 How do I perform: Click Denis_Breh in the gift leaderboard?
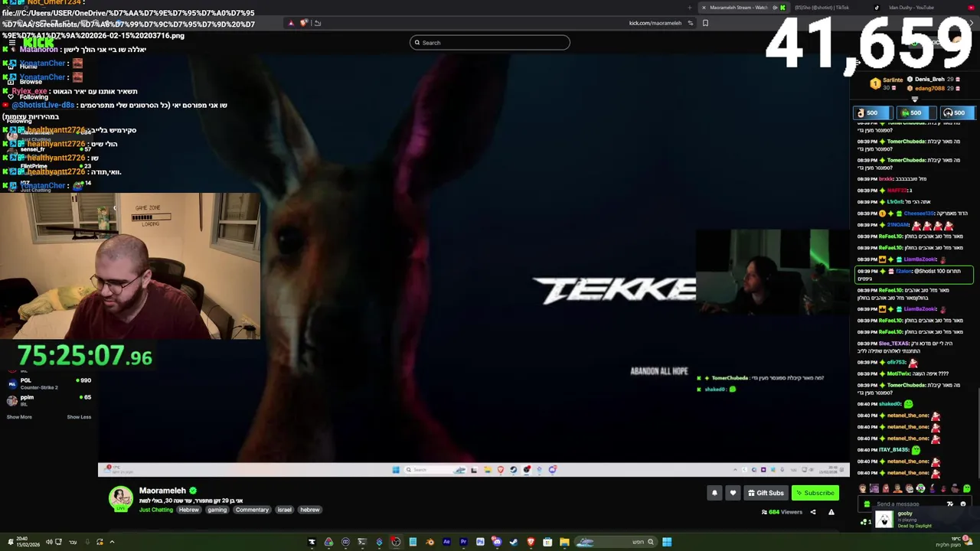click(930, 80)
